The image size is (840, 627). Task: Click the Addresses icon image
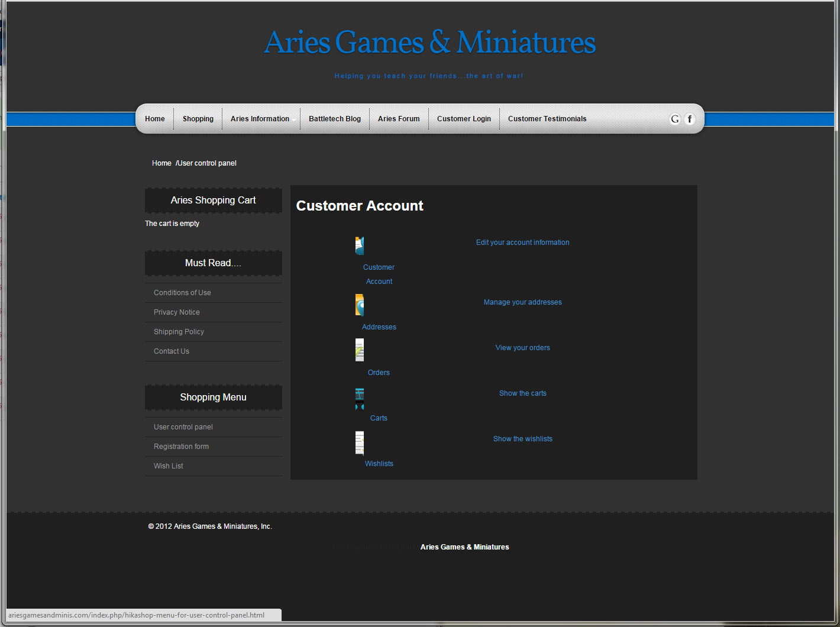[x=360, y=305]
